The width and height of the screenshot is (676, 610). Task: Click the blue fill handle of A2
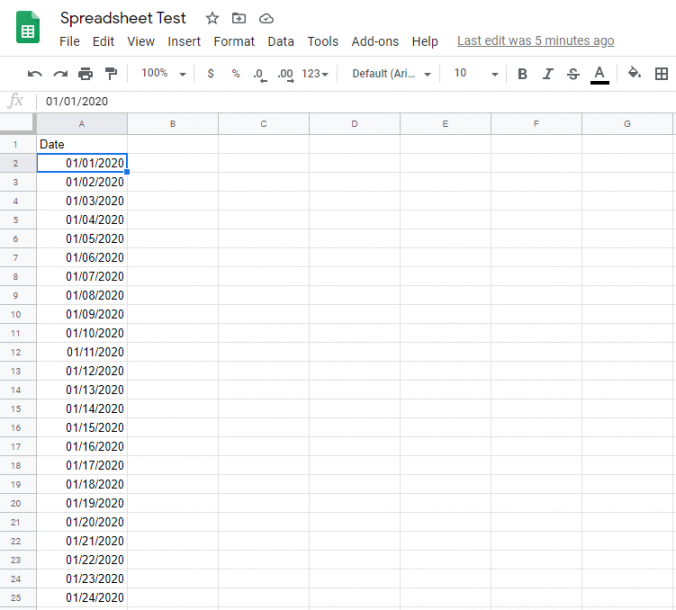[127, 172]
